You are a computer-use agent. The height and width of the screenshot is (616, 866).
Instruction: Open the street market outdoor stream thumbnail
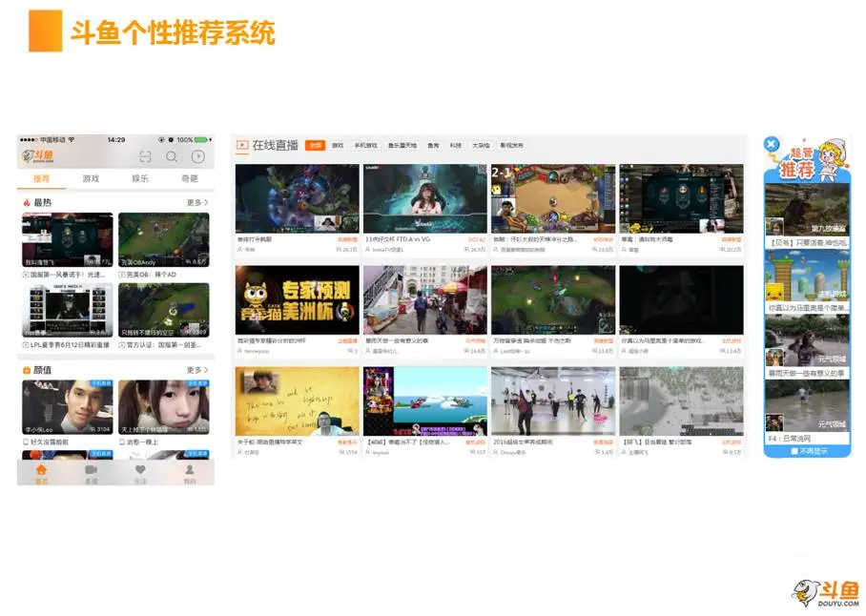pyautogui.click(x=424, y=299)
